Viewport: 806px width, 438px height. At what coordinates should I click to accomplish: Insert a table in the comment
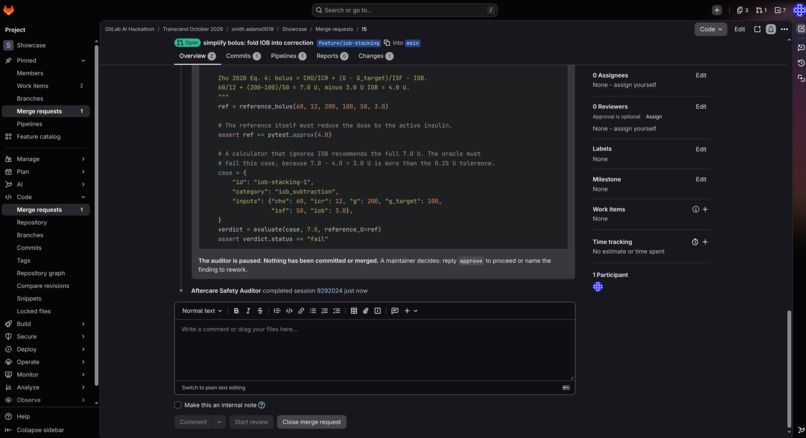pos(354,311)
